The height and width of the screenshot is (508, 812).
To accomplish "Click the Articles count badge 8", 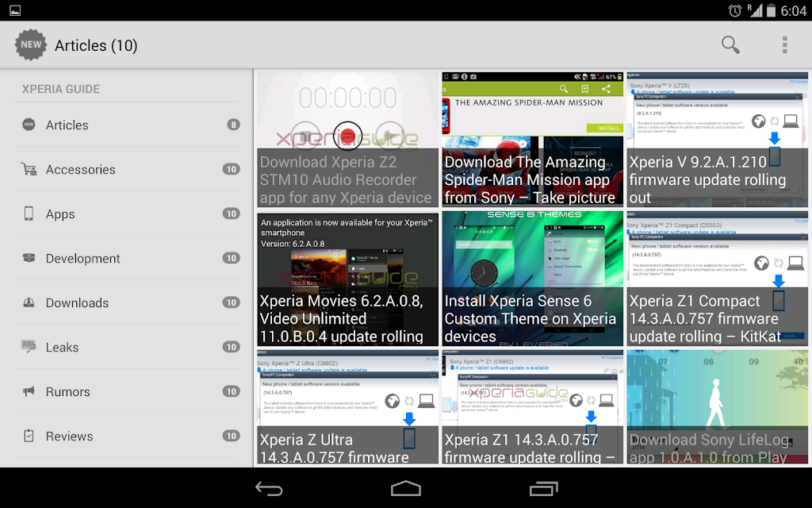I will pyautogui.click(x=234, y=125).
